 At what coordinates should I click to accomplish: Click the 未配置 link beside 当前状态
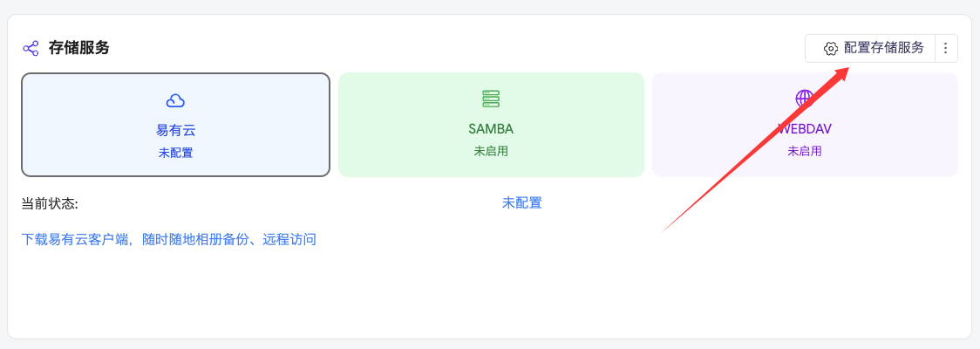pyautogui.click(x=521, y=203)
